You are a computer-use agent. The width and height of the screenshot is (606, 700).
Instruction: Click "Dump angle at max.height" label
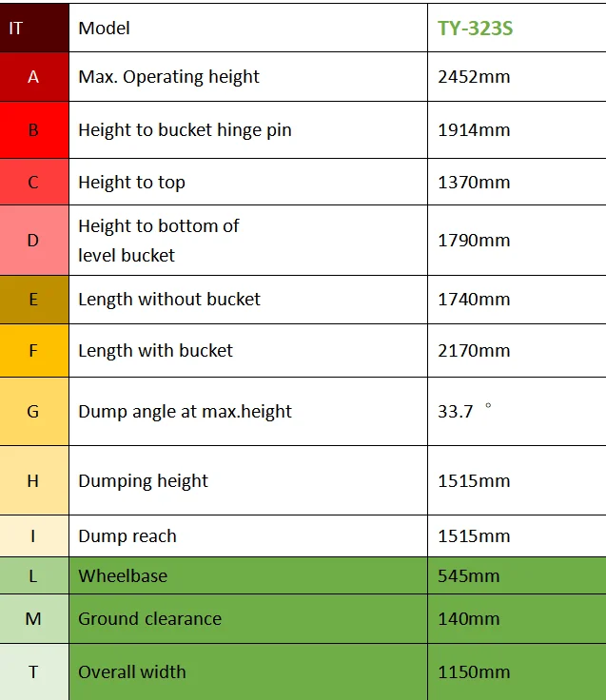click(185, 412)
